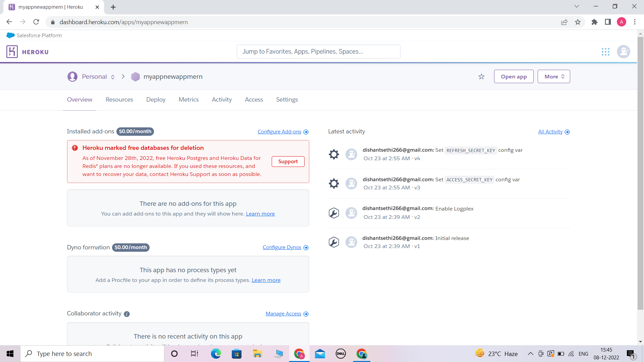Click the Open app button
This screenshot has width=644, height=362.
(x=514, y=76)
